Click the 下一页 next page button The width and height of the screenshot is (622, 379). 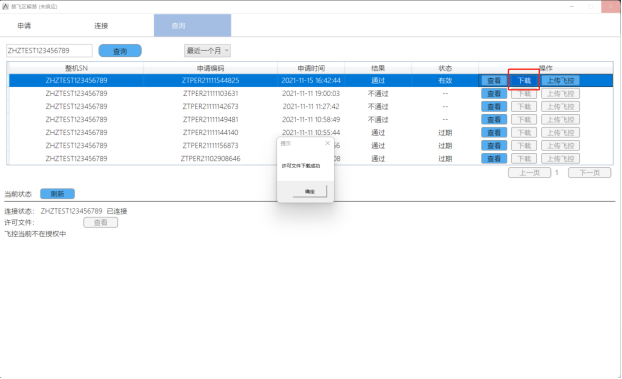pos(589,173)
